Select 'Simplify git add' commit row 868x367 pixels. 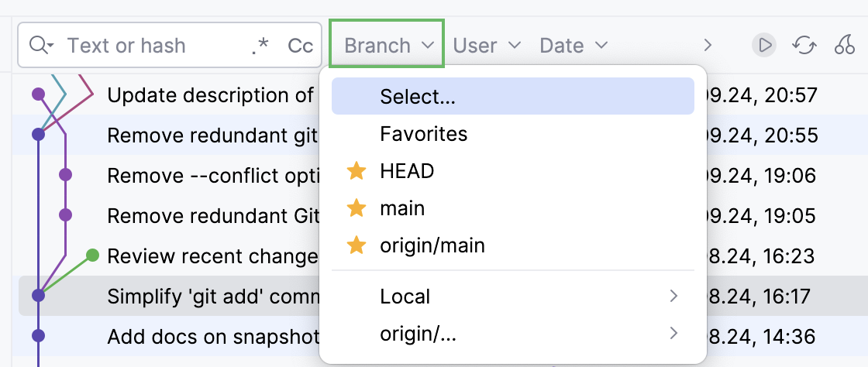coord(209,295)
